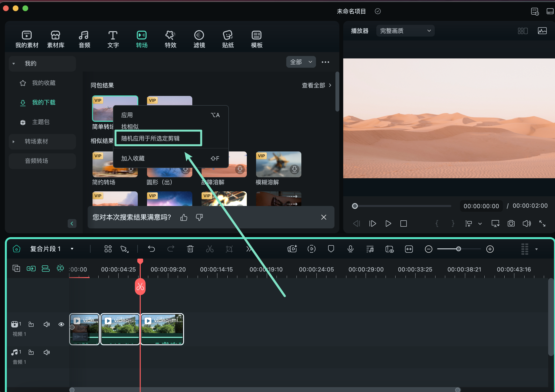
Task: Open the 完整画质 quality dropdown
Action: (x=405, y=31)
